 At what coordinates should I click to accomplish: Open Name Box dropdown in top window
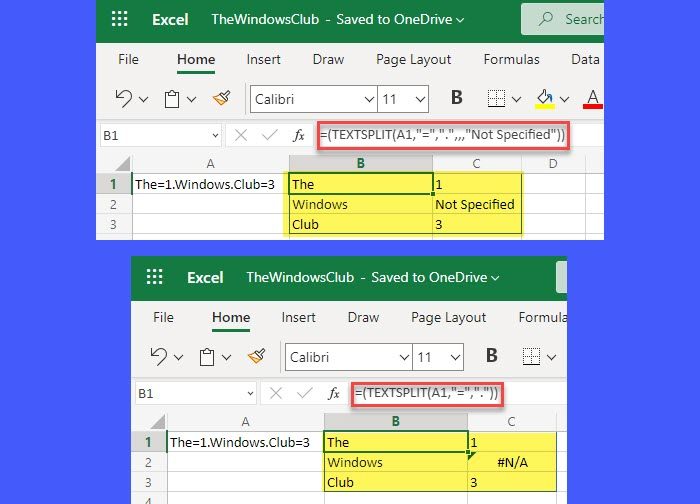pyautogui.click(x=215, y=135)
